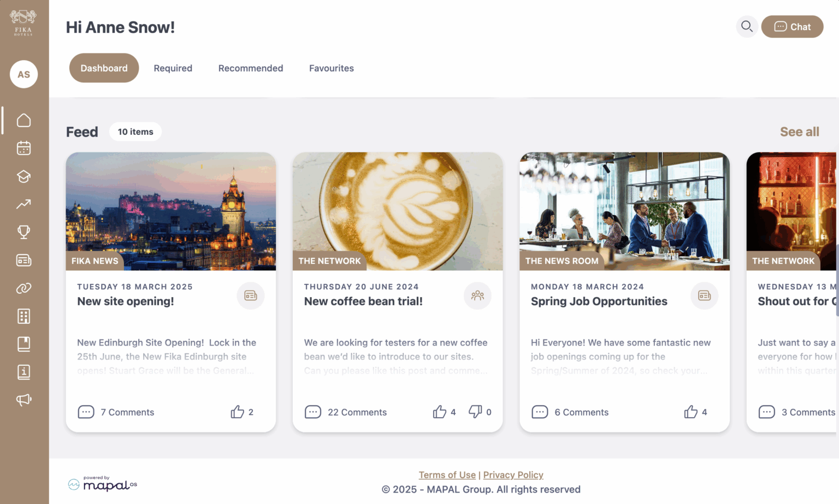The width and height of the screenshot is (839, 504).
Task: Select the newspaper news icon in sidebar
Action: pos(23,260)
